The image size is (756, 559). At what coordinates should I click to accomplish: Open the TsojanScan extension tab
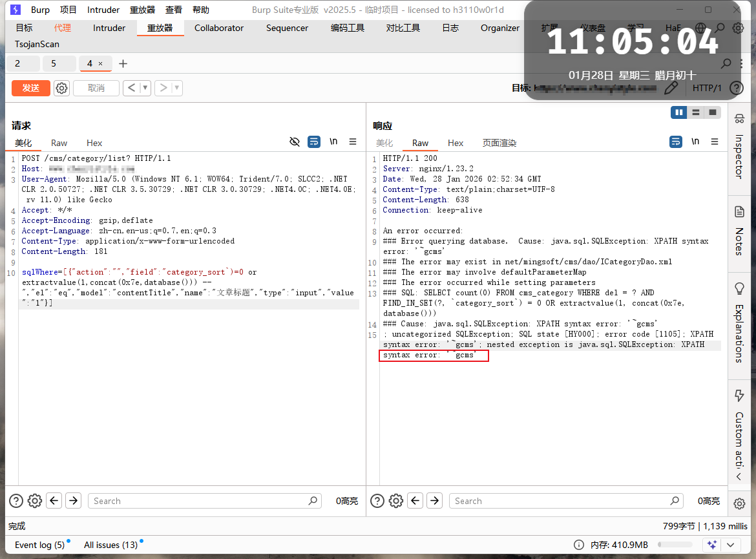click(x=37, y=44)
